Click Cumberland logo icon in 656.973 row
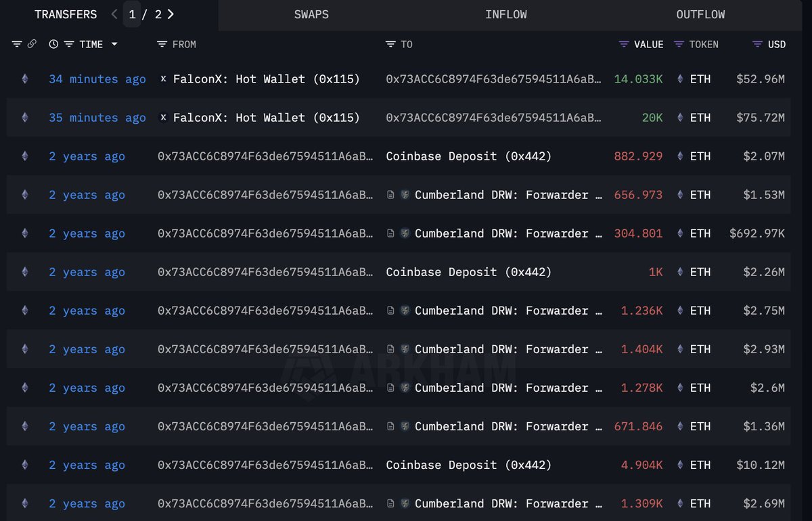 405,195
